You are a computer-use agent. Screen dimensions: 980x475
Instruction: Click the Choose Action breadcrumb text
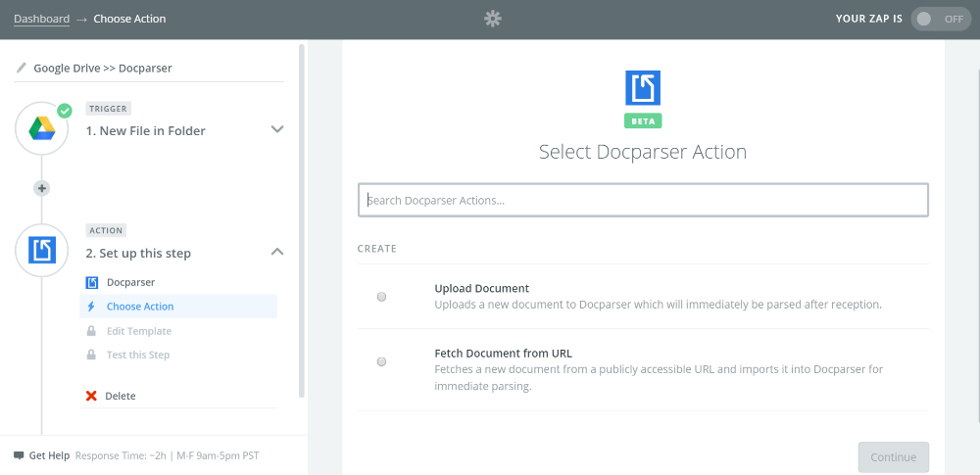[129, 19]
